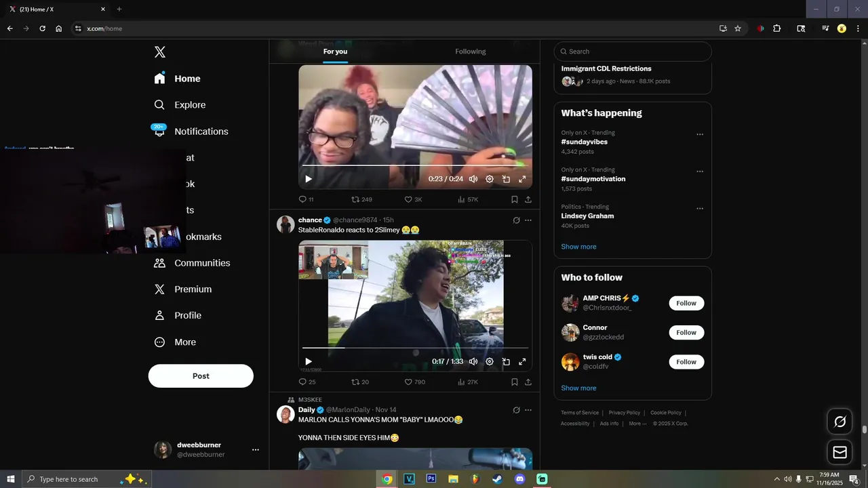The width and height of the screenshot is (868, 488).
Task: Mute the StableRonaldo video volume
Action: pyautogui.click(x=473, y=362)
